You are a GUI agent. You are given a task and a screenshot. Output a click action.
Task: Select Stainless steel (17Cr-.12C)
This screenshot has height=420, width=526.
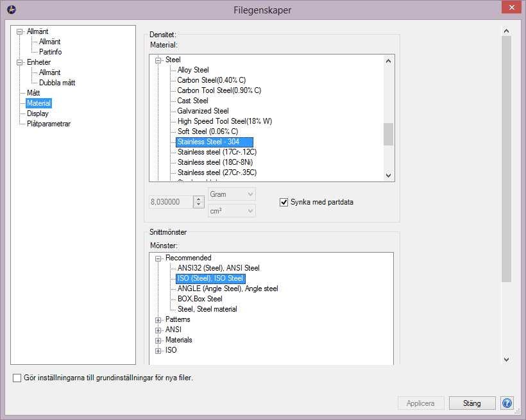coord(217,152)
